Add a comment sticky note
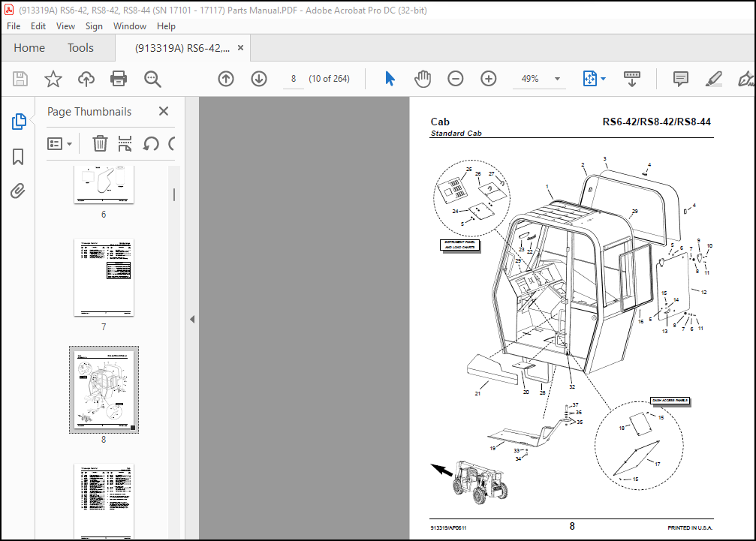This screenshot has width=756, height=541. tap(680, 79)
